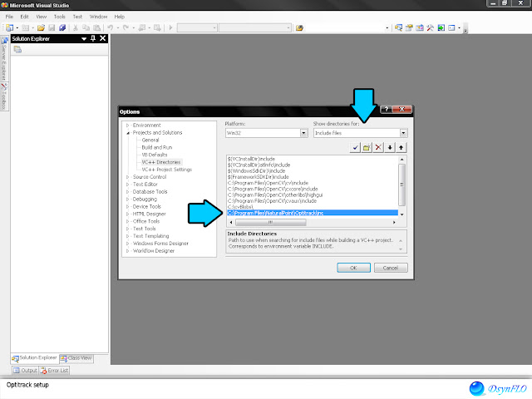
Task: Pin the Solution Explorer panel
Action: point(93,39)
